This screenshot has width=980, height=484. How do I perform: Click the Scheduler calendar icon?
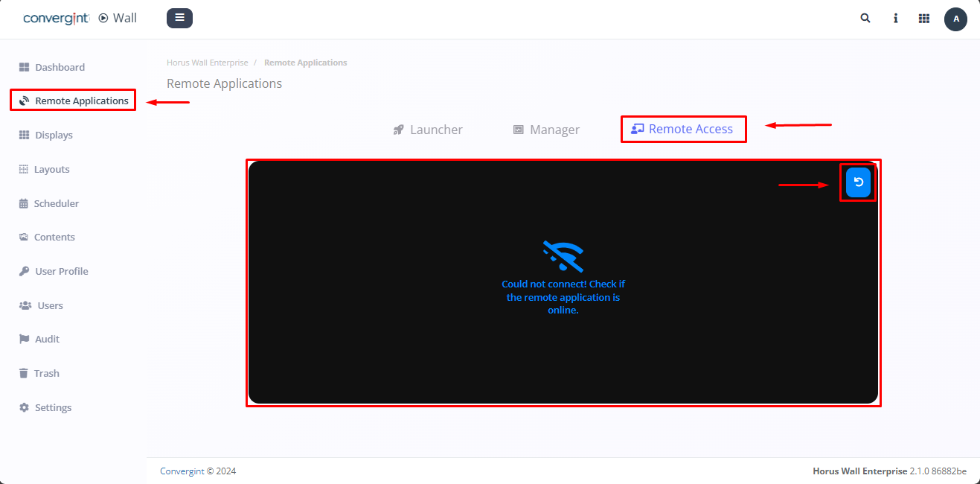coord(24,203)
